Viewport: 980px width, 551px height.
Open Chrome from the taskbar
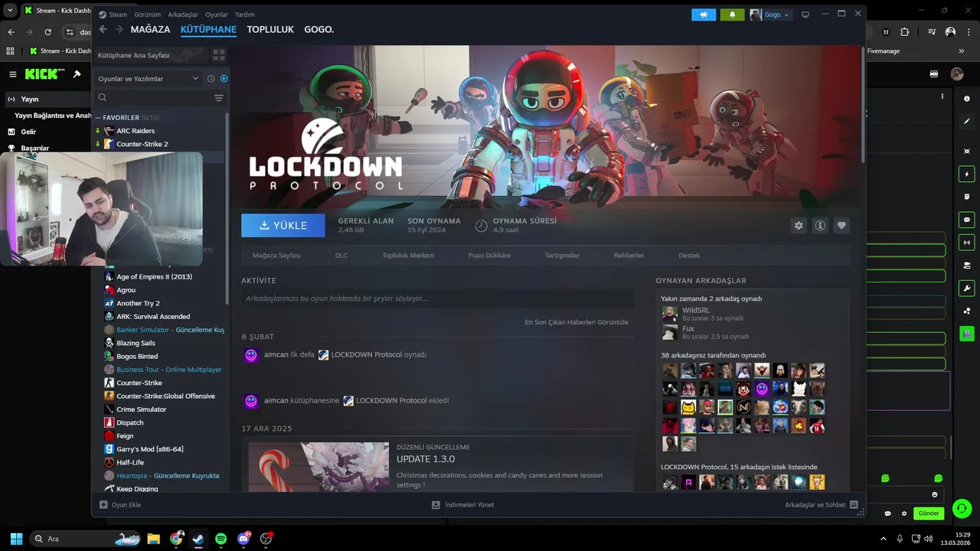(x=176, y=539)
